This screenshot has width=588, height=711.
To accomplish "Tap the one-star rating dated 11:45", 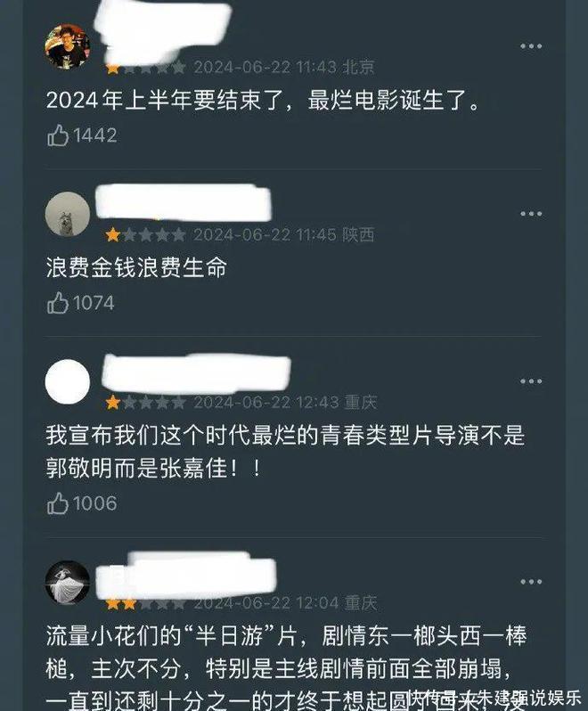I will tap(145, 234).
